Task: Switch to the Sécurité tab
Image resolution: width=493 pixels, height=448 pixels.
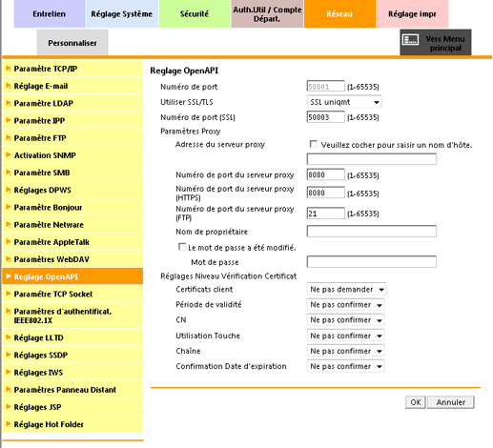Action: 195,14
